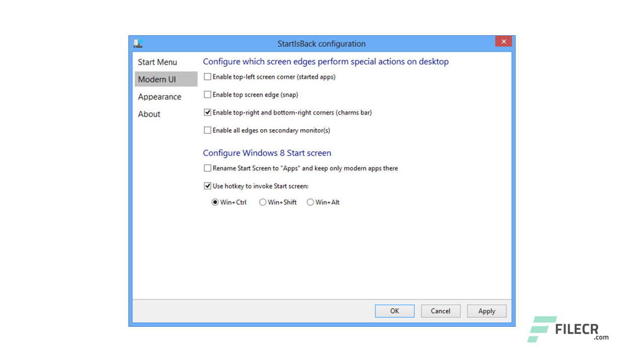Screen dimensions: 644x362
Task: Enable top-left screen corner checkbox
Action: click(x=207, y=77)
